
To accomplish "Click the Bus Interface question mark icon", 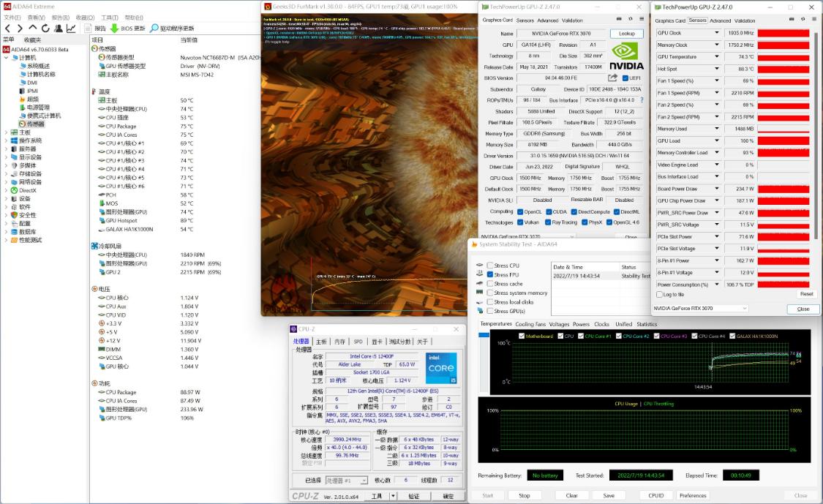I will click(x=642, y=100).
